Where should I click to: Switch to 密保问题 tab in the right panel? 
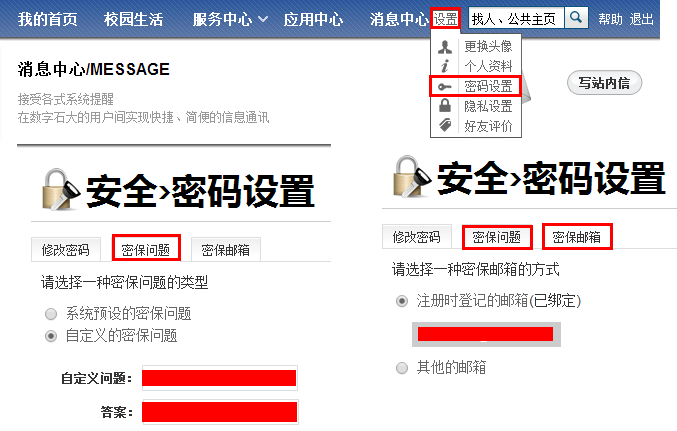497,237
